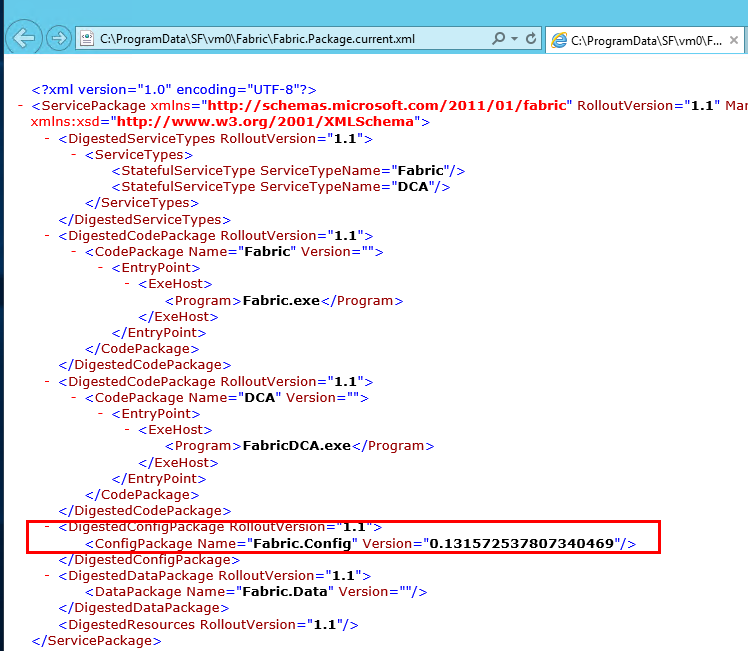The image size is (748, 651).
Task: Click the Internet Explorer icon on the tab
Action: pos(559,40)
